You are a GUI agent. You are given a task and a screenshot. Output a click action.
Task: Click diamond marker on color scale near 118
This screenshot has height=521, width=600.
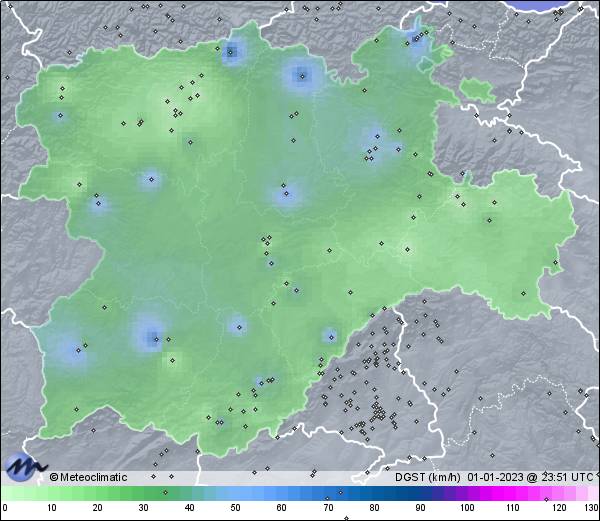pos(546,499)
